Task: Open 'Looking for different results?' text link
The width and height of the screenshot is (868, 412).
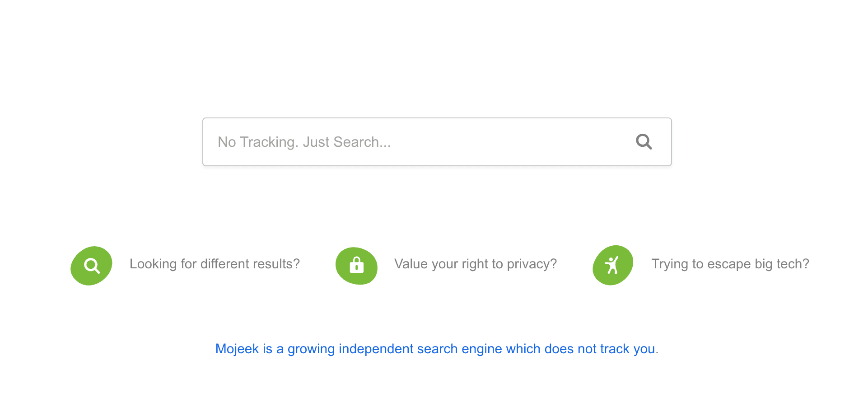Action: tap(215, 264)
